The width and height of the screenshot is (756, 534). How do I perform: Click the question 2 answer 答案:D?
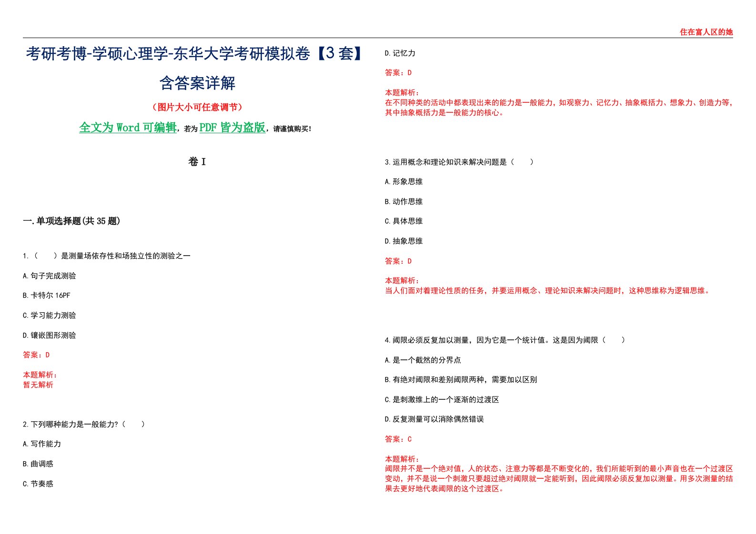coord(398,73)
